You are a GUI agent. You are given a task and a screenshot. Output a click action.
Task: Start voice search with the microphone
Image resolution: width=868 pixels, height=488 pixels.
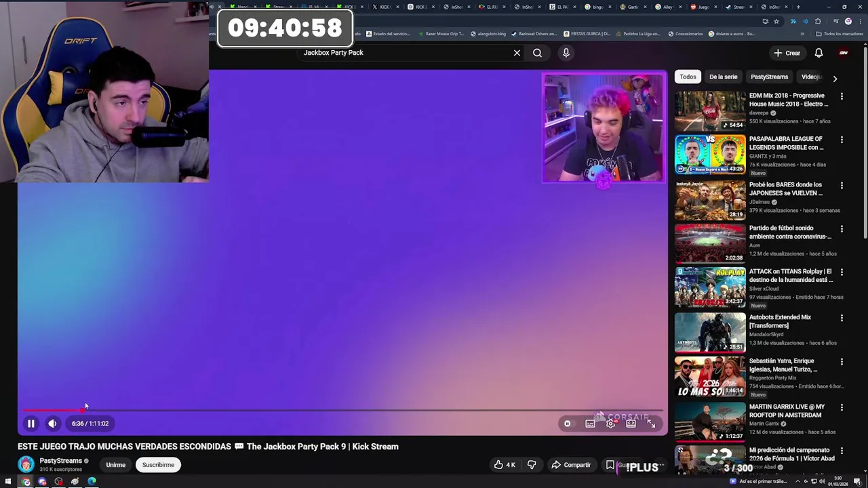tap(566, 53)
